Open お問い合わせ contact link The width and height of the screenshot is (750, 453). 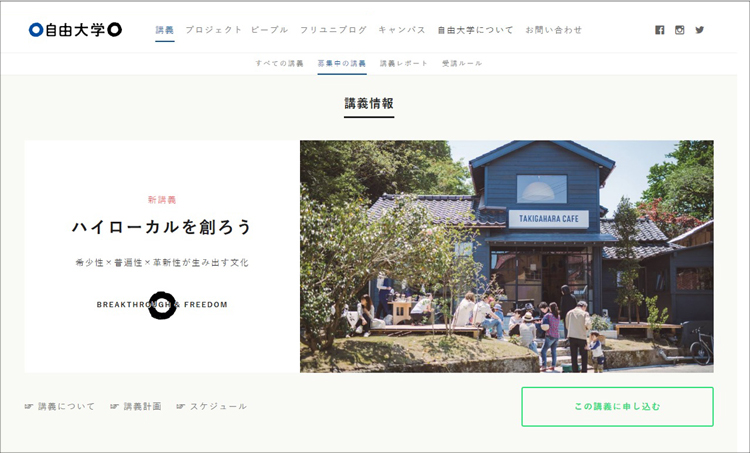point(553,30)
